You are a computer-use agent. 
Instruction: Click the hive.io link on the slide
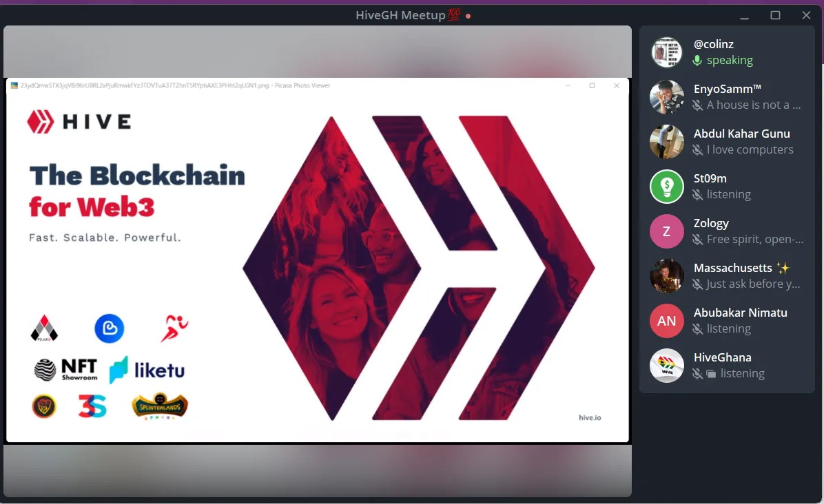click(x=590, y=417)
